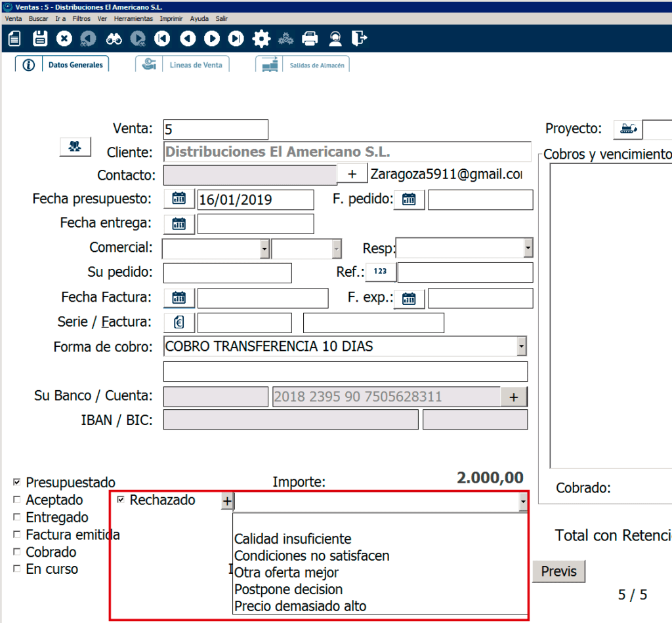The width and height of the screenshot is (672, 623).
Task: Click the Proyecto lookup icon
Action: [x=627, y=129]
